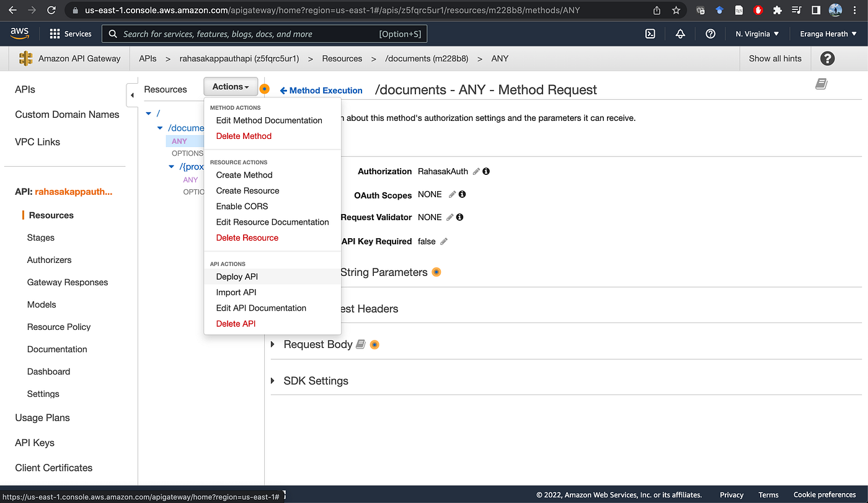The image size is (868, 503).
Task: Open Usage Plans in sidebar
Action: click(x=42, y=418)
